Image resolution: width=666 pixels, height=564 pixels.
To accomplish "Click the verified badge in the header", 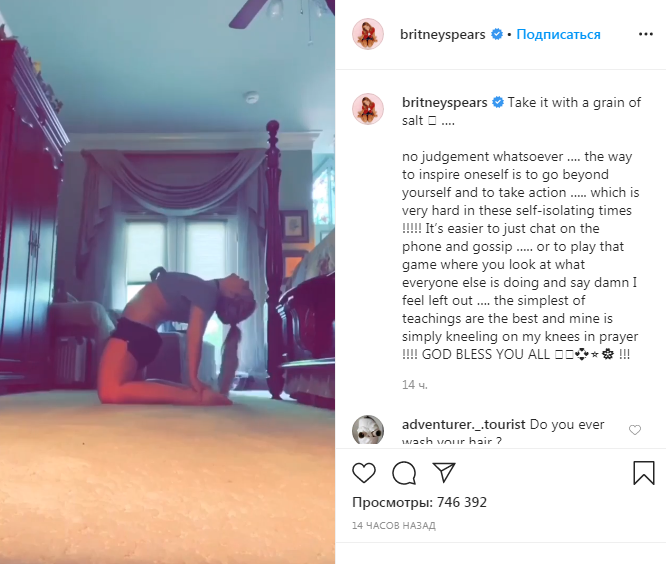I will click(497, 34).
